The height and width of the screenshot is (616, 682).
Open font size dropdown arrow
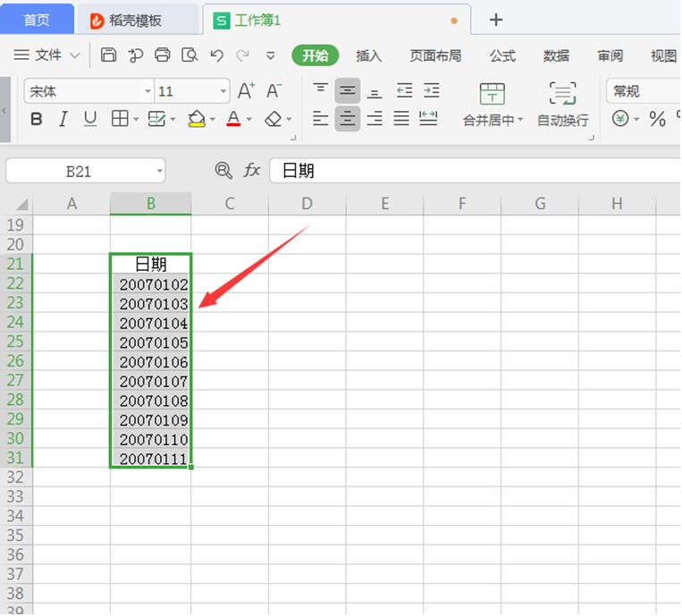[x=223, y=91]
